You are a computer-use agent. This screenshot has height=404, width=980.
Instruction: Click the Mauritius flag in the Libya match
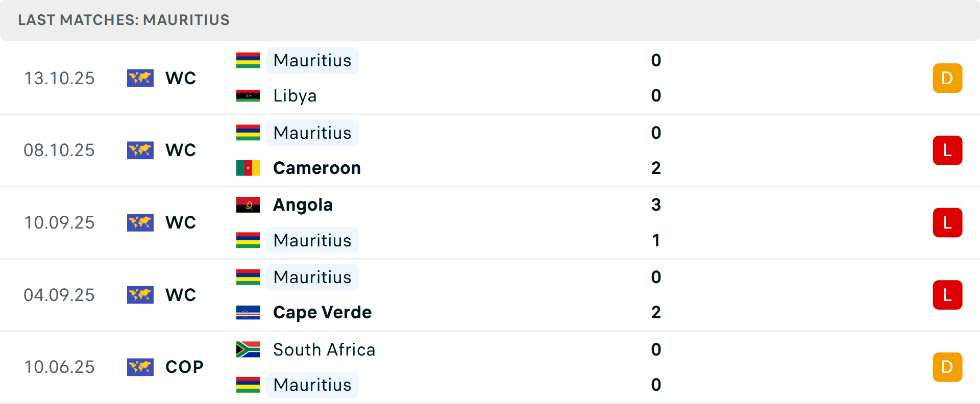[x=248, y=60]
